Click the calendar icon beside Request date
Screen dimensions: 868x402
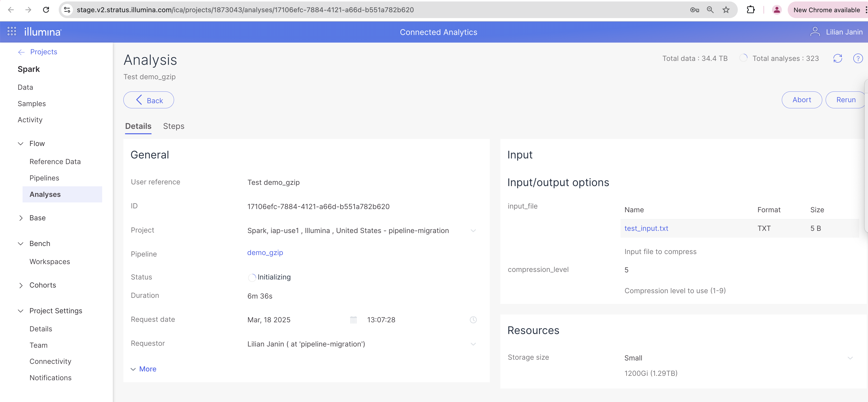pos(353,320)
